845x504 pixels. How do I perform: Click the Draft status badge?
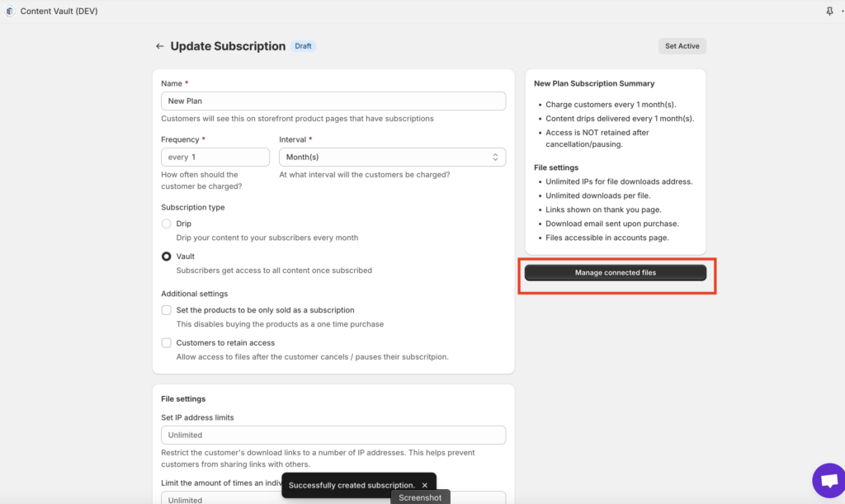303,45
